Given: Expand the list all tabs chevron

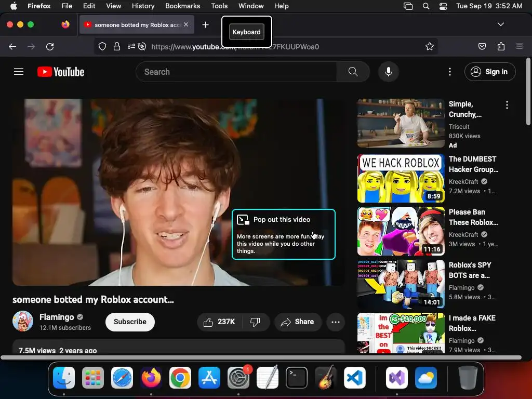Looking at the screenshot, I should (x=500, y=24).
